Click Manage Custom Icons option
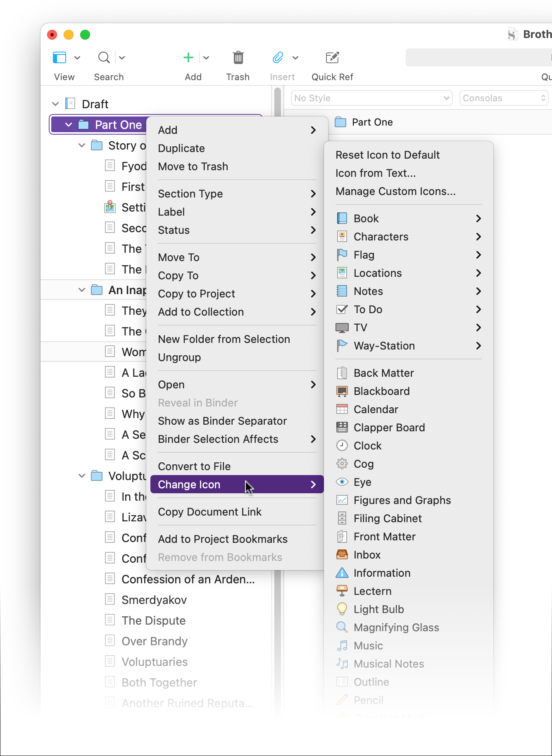 pyautogui.click(x=395, y=191)
